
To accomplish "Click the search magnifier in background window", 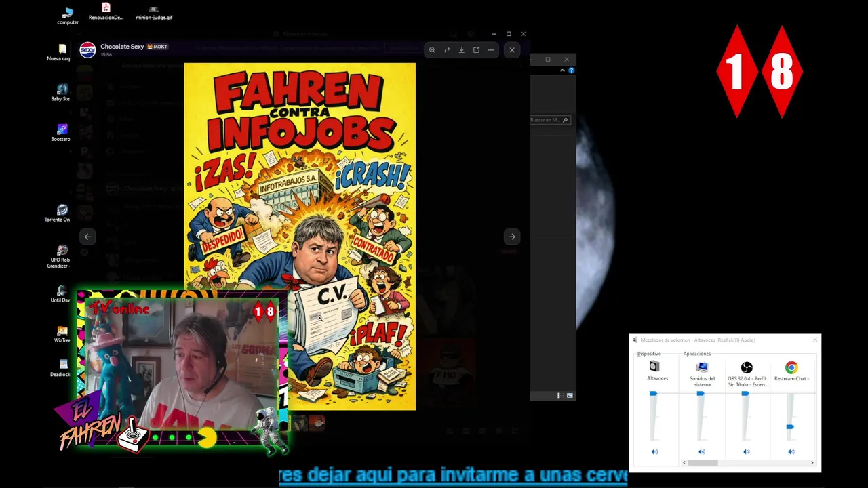I will pyautogui.click(x=566, y=120).
